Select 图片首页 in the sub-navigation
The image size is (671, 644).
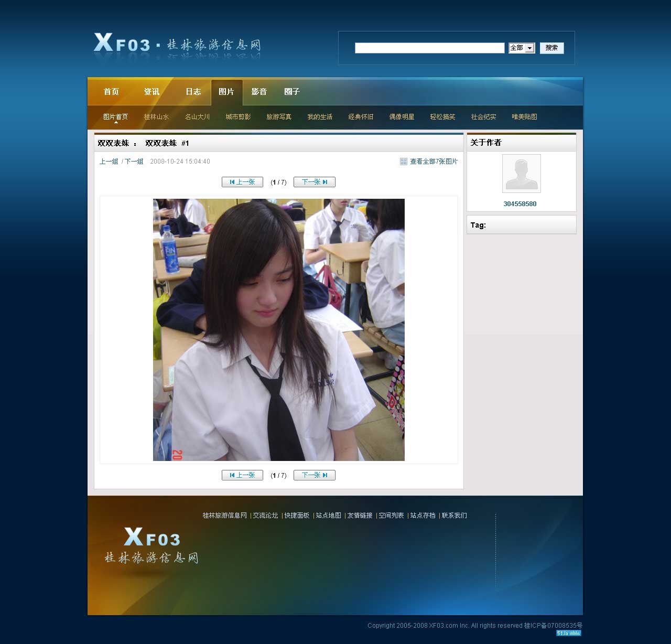coord(115,117)
